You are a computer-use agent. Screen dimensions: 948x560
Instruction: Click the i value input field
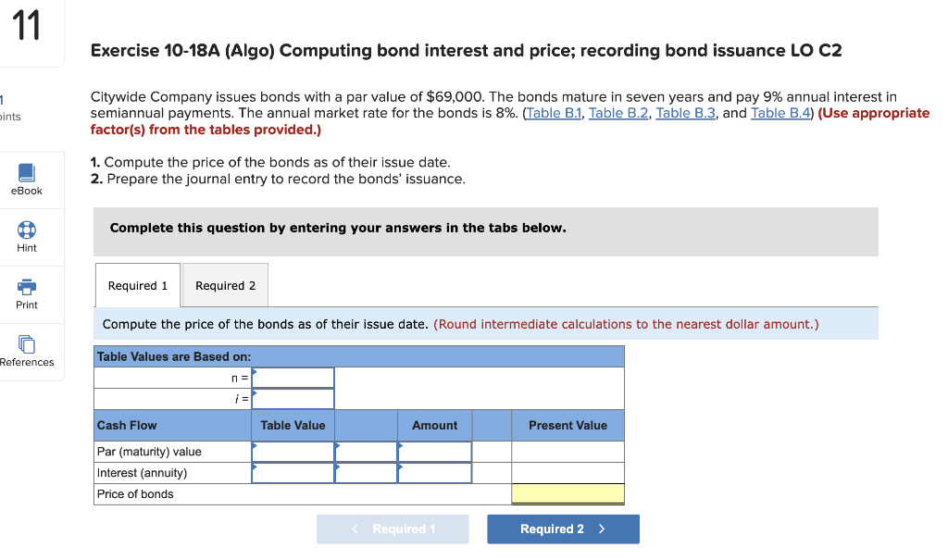point(293,398)
